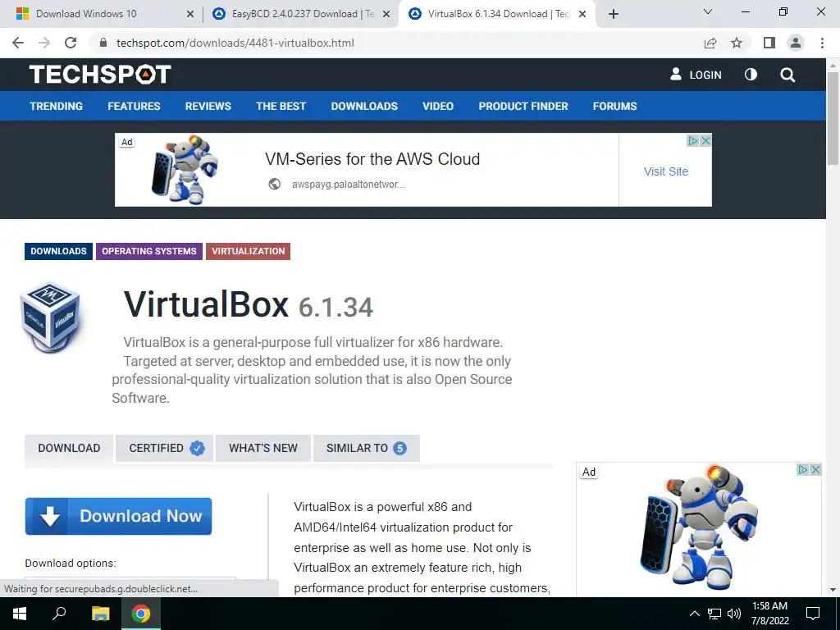Click the VIRTUALIZATION tag
840x630 pixels.
(248, 251)
